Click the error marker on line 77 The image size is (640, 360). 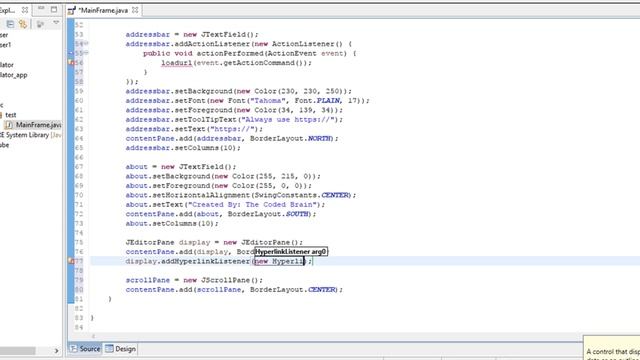tap(71, 261)
